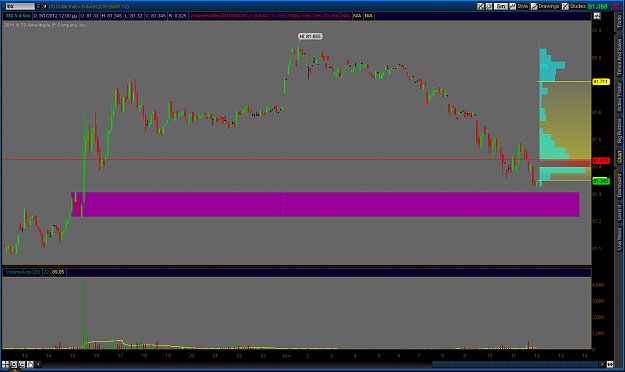
Task: Click the second bottom-left chart zoom icon
Action: [14, 364]
